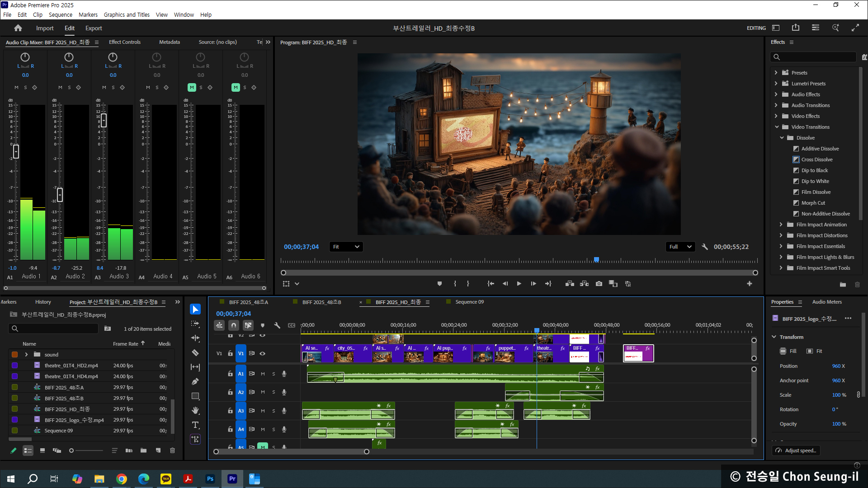Select the Pen tool
868x488 pixels.
195,381
